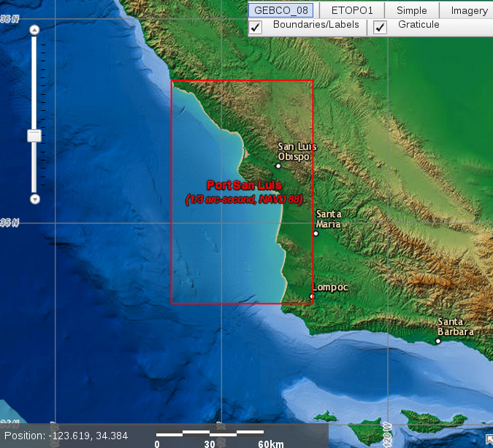Select the GEBCO_08 basemap tab
The height and width of the screenshot is (448, 493).
(x=280, y=10)
